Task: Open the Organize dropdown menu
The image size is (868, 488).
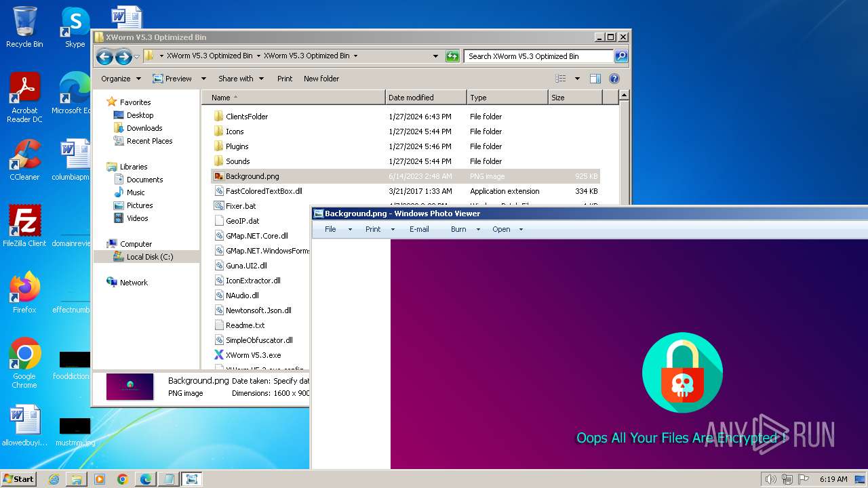Action: pos(121,79)
